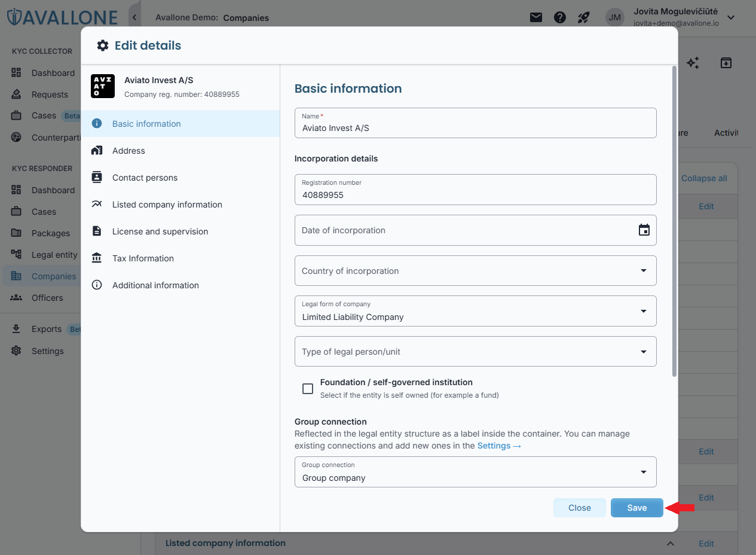Click the Requests sidebar icon

point(16,94)
